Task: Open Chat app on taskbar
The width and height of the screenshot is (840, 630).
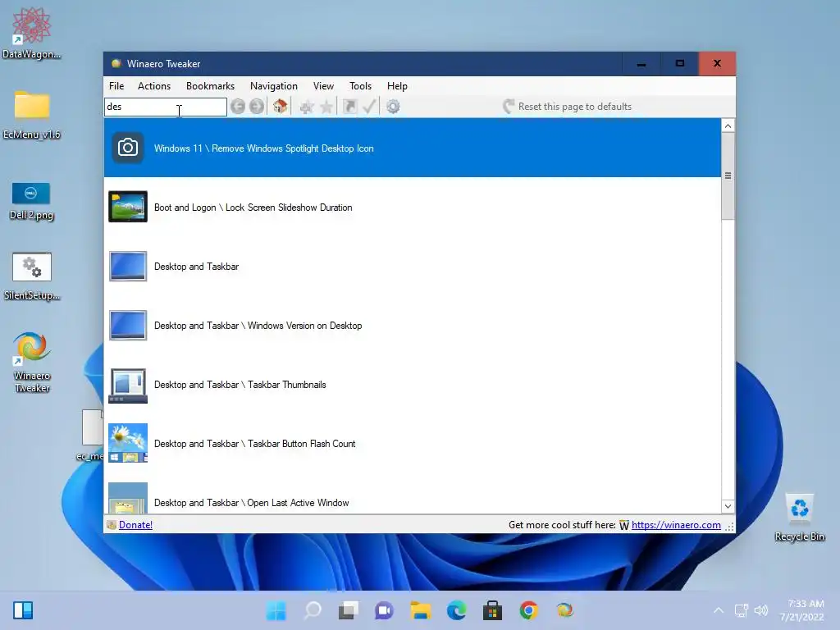Action: [384, 610]
